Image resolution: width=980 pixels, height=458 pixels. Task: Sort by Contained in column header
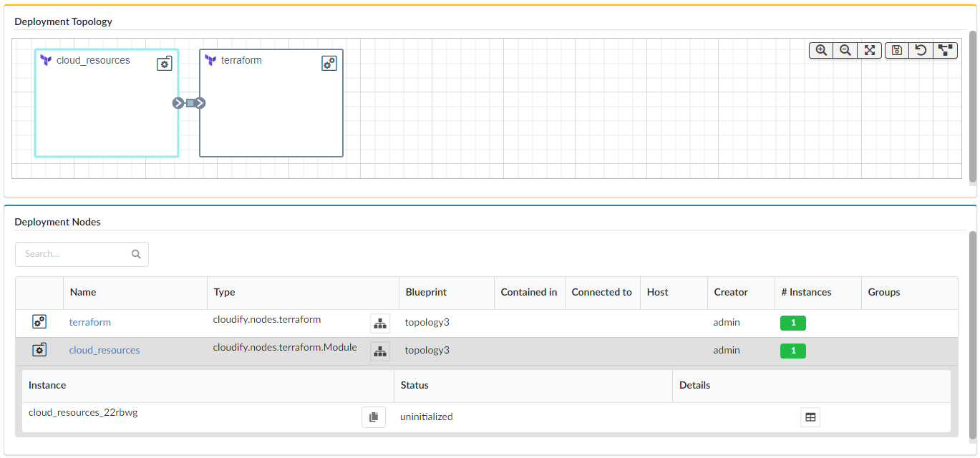(x=529, y=292)
